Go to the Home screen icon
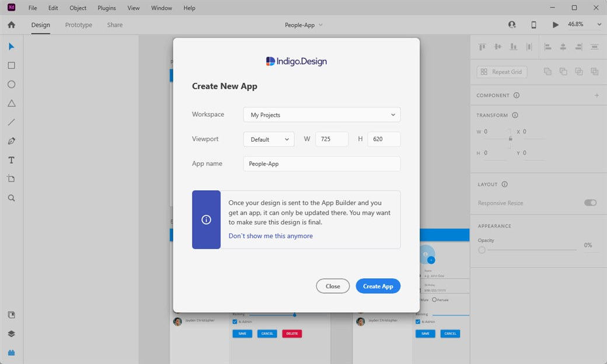This screenshot has height=364, width=607. click(x=12, y=24)
